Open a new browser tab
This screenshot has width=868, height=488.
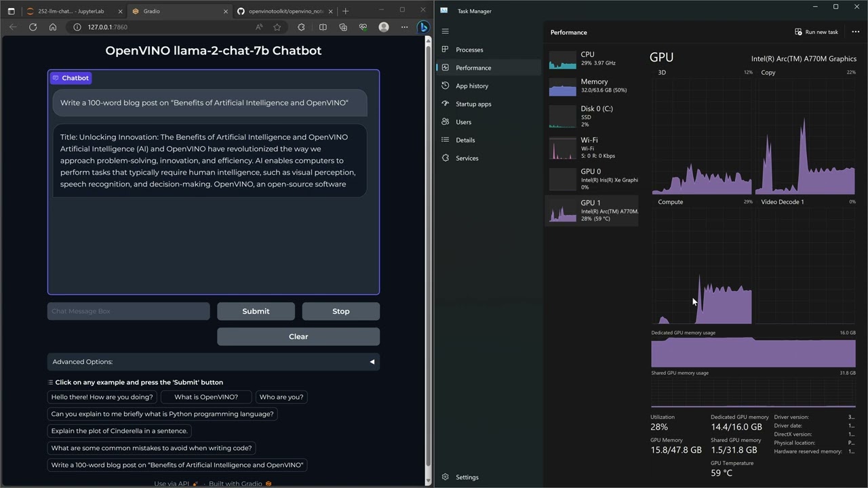pos(345,11)
